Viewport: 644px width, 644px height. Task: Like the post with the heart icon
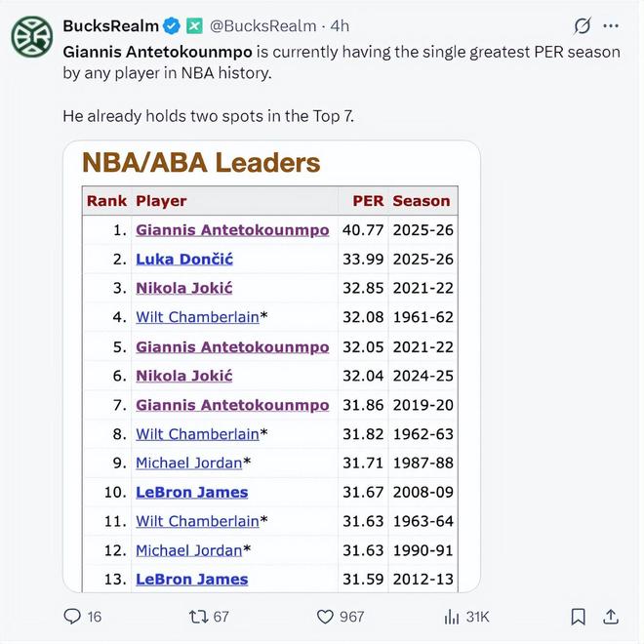point(326,616)
